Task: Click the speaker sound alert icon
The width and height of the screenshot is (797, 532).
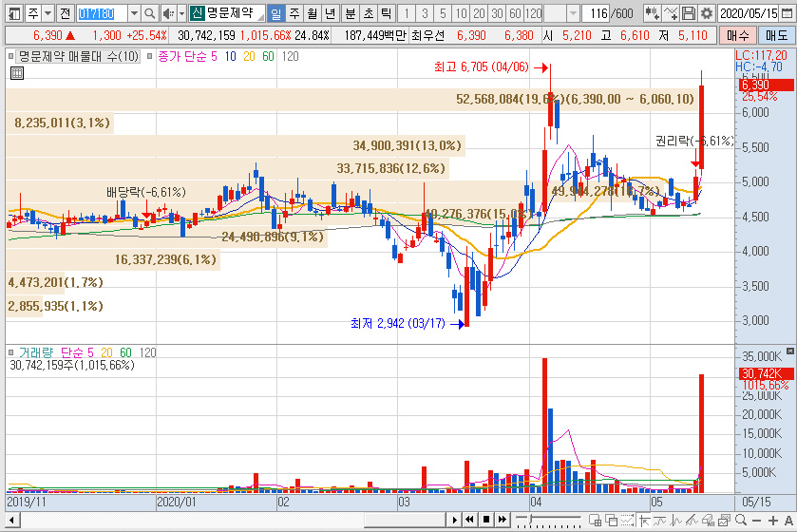Action: pyautogui.click(x=168, y=13)
